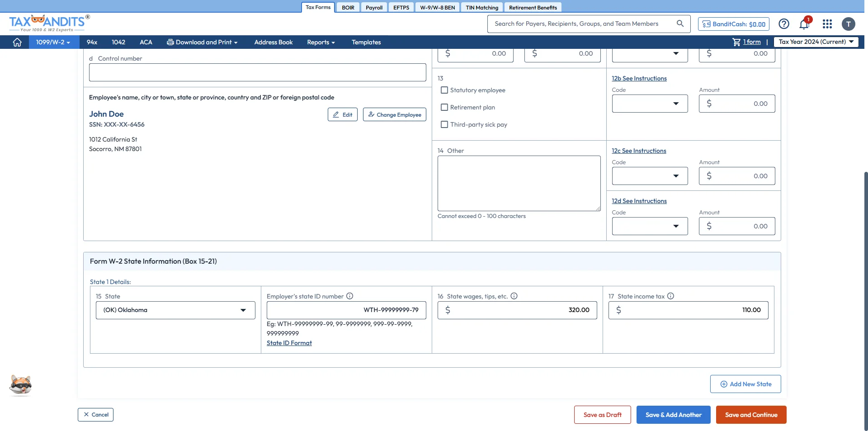Show info for Employer's state ID number
868x431 pixels.
[349, 296]
